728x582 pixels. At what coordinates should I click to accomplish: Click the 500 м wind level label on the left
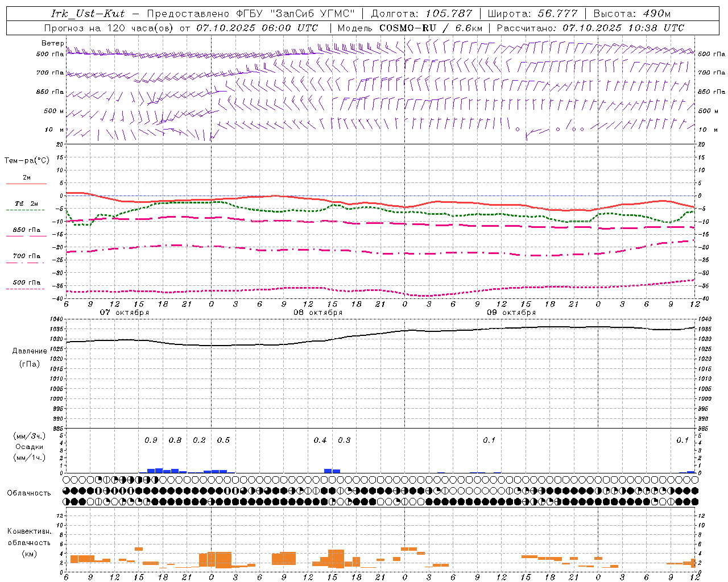(54, 111)
